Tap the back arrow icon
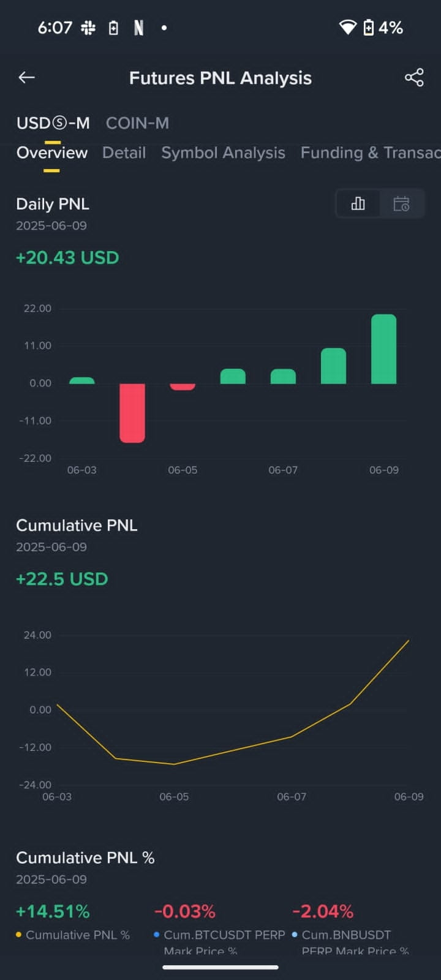441x980 pixels. (26, 77)
